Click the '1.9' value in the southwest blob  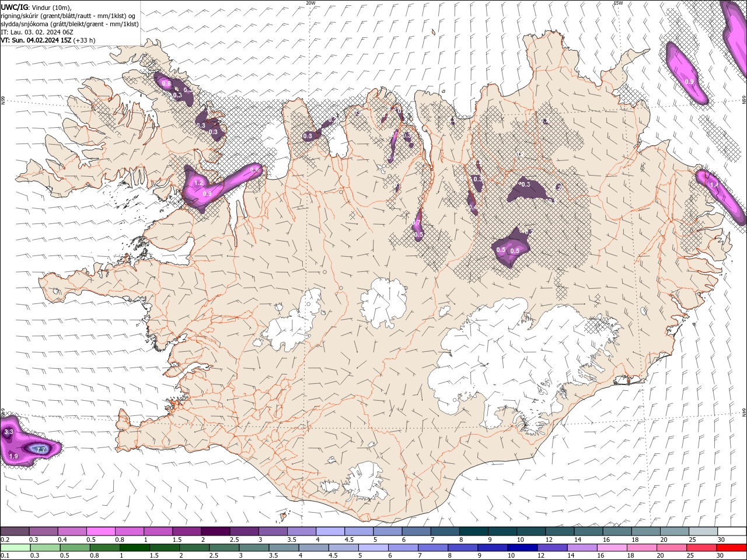[x=14, y=456]
